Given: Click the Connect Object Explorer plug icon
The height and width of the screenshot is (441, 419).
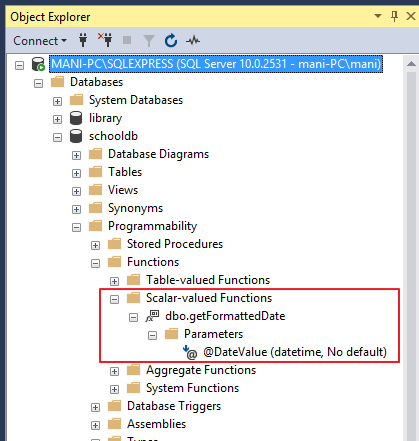Looking at the screenshot, I should coord(83,41).
